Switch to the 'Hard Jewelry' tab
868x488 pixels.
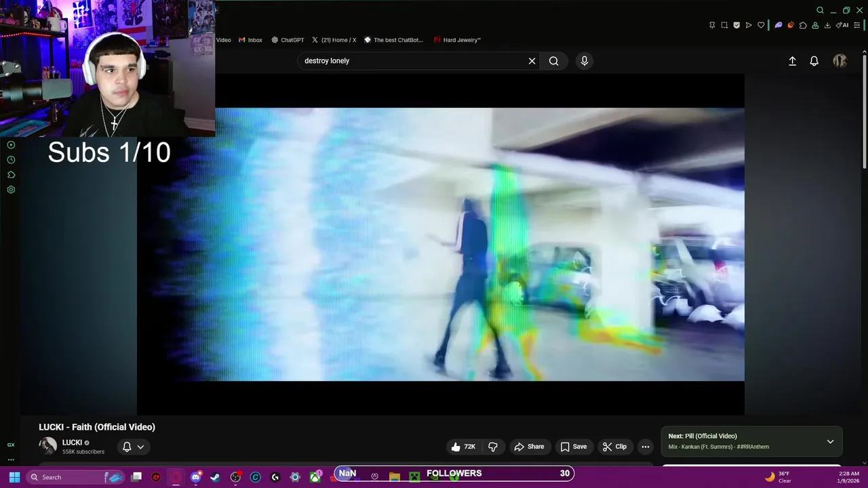(x=457, y=40)
